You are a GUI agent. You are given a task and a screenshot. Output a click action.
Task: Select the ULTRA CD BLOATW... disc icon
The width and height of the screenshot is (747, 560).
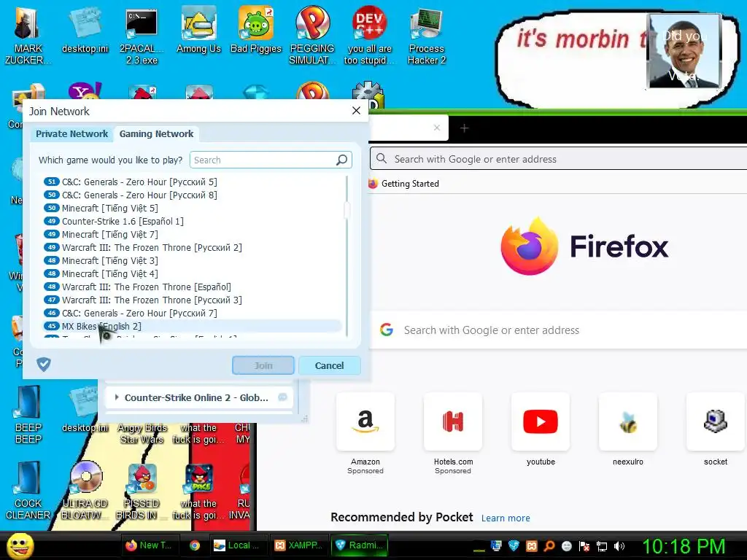(x=85, y=491)
